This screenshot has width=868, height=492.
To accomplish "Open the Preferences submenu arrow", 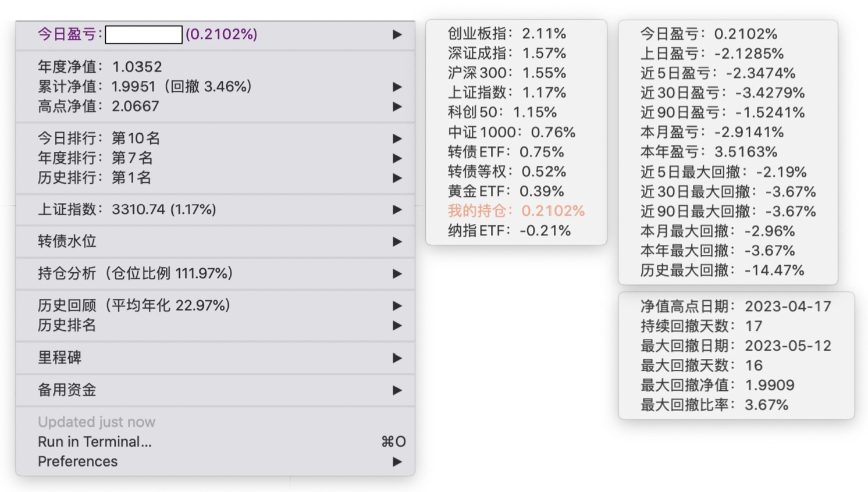I will [397, 462].
